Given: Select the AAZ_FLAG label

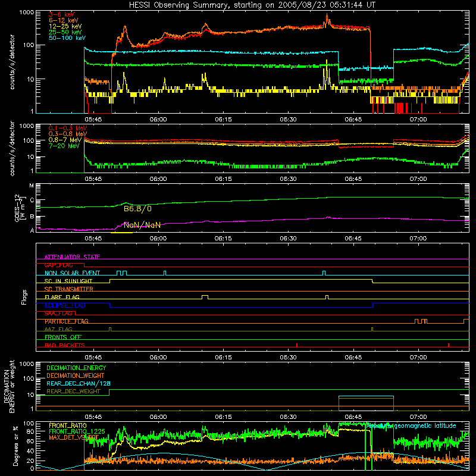Looking at the screenshot, I should coord(58,329).
